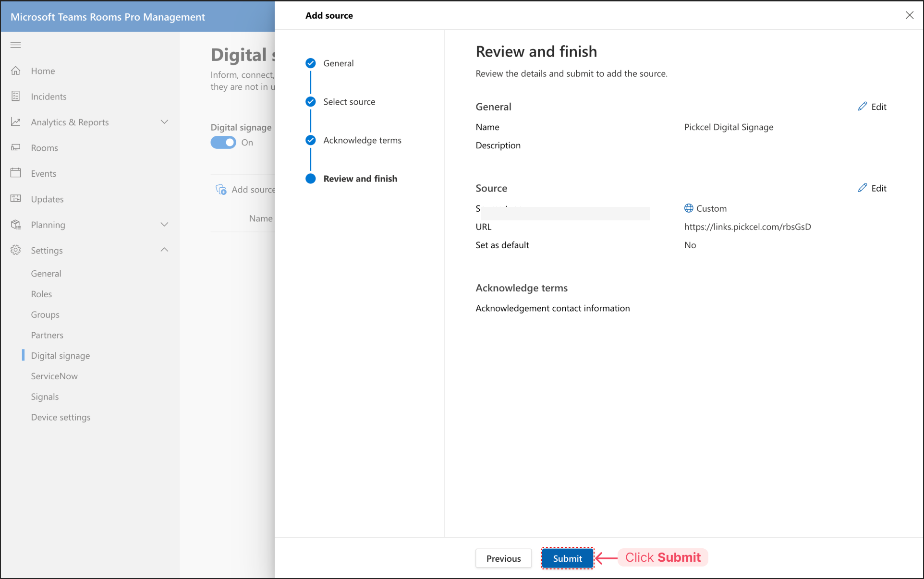Open Digital signage settings page
This screenshot has width=924, height=579.
coord(61,356)
